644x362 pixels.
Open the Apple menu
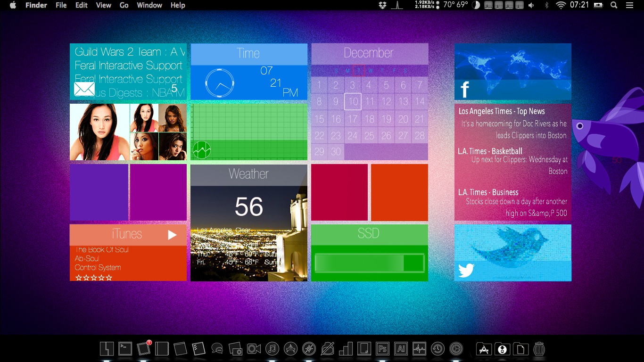13,5
